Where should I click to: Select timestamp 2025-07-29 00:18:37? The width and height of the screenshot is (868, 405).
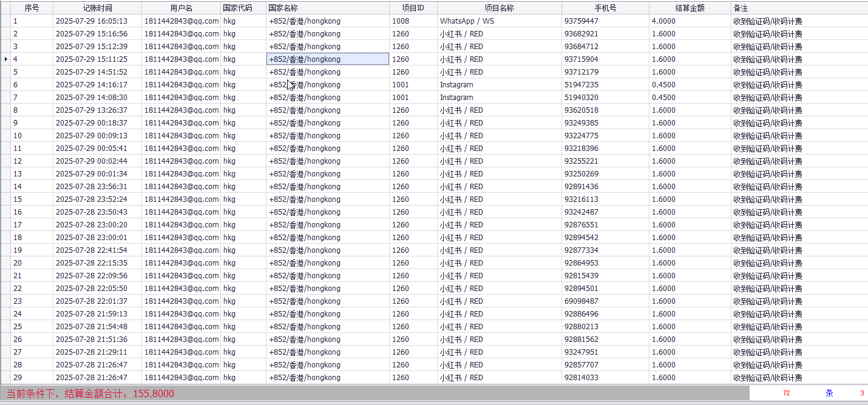(97, 122)
